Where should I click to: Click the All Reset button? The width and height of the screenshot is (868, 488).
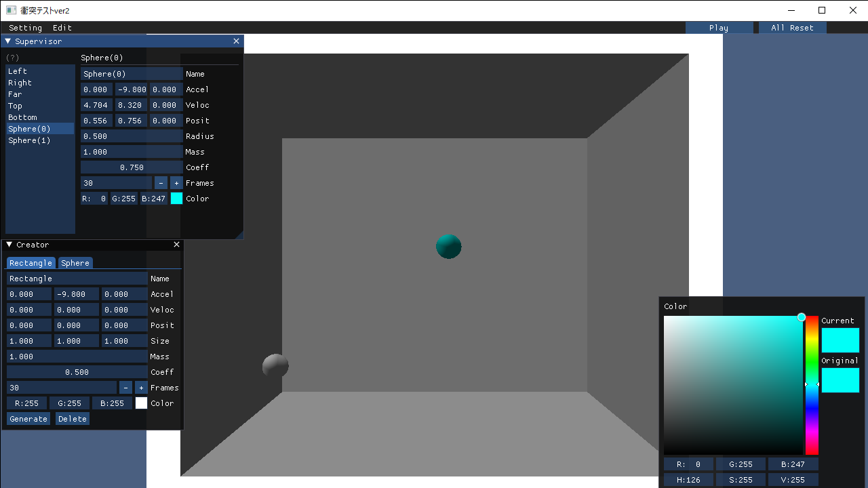point(792,28)
